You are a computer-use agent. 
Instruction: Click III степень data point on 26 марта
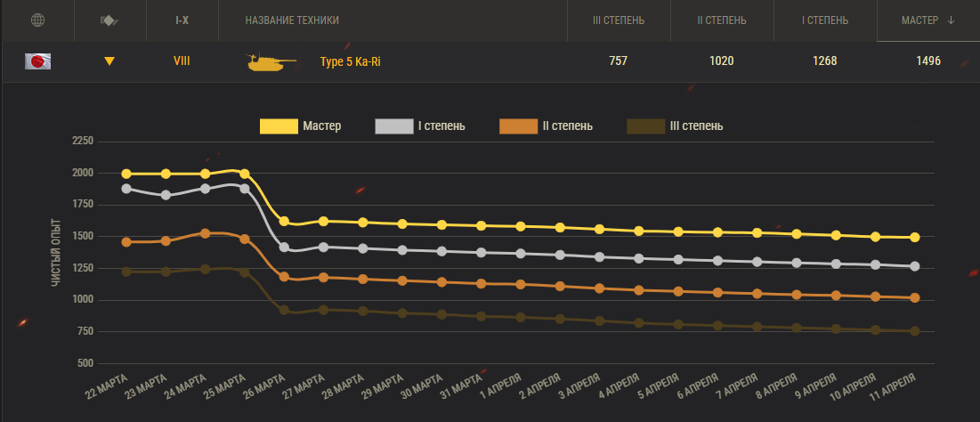284,310
